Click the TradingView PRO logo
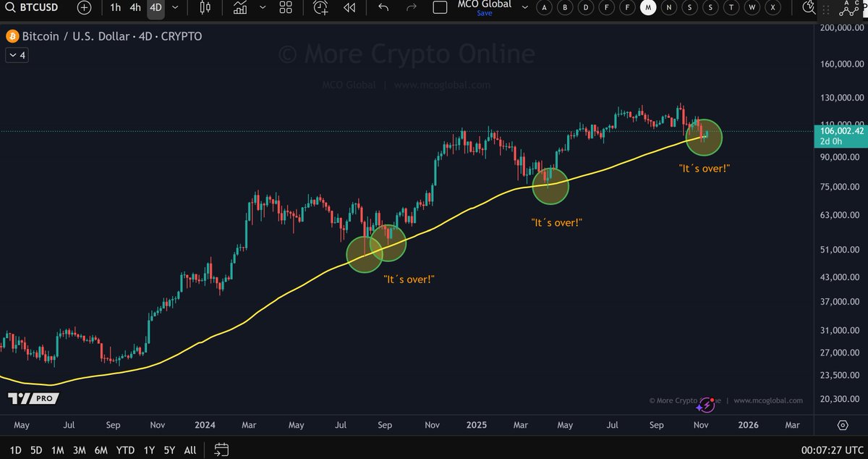Viewport: 868px width, 459px height. [x=33, y=398]
